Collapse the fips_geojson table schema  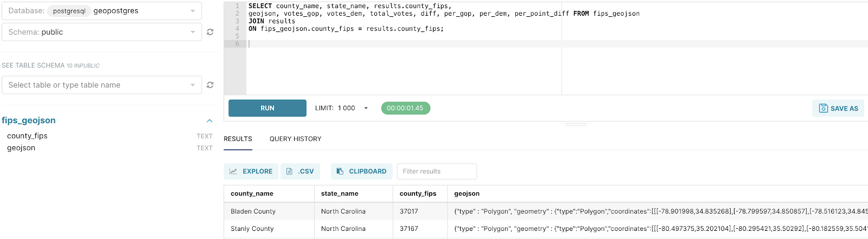(x=209, y=121)
